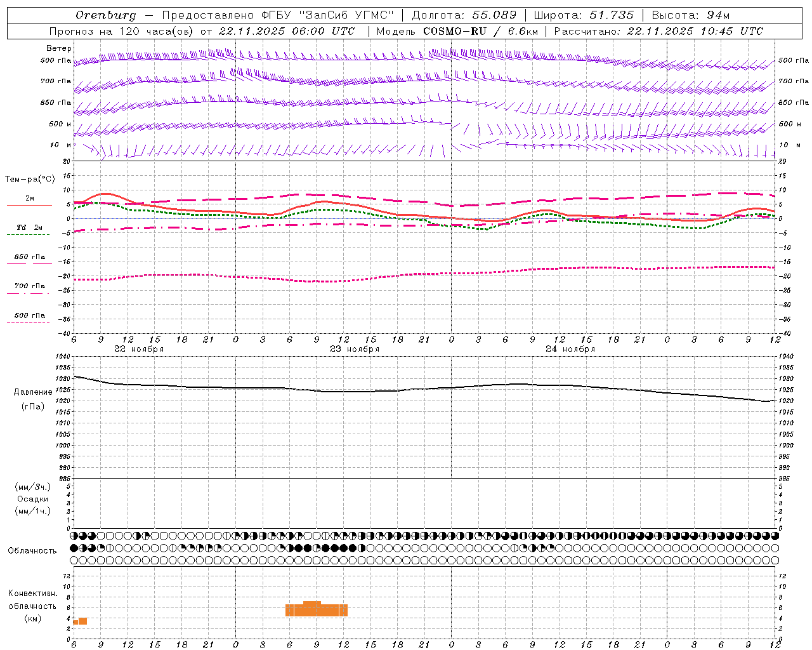Click the 'Осадки' precipitation label
Image resolution: width=812 pixels, height=650 pixels.
tap(33, 499)
